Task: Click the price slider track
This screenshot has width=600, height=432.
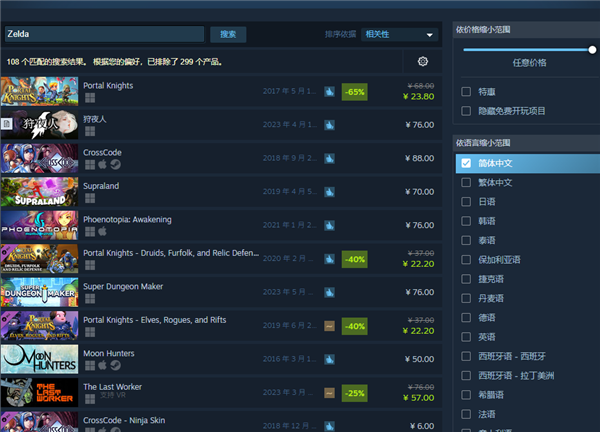Action: (x=526, y=50)
